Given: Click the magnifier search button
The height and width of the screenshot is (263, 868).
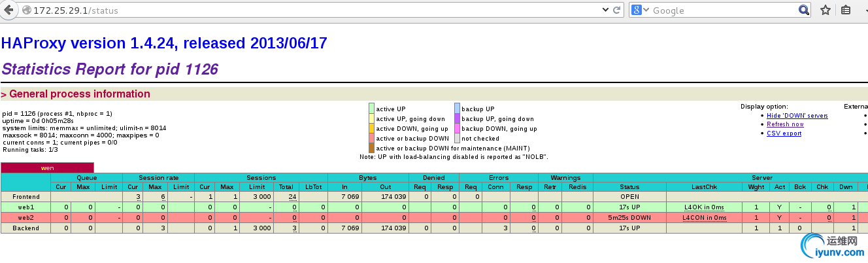Looking at the screenshot, I should pos(804,10).
